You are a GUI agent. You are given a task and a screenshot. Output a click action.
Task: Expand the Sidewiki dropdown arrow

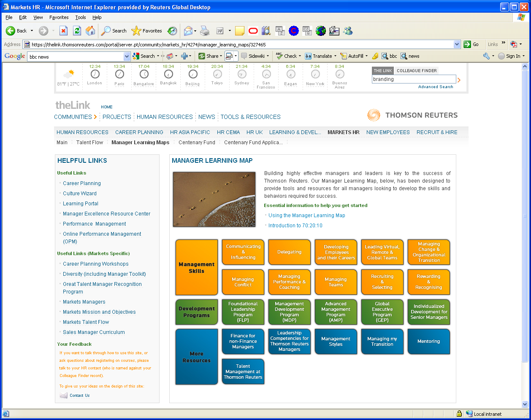[268, 56]
